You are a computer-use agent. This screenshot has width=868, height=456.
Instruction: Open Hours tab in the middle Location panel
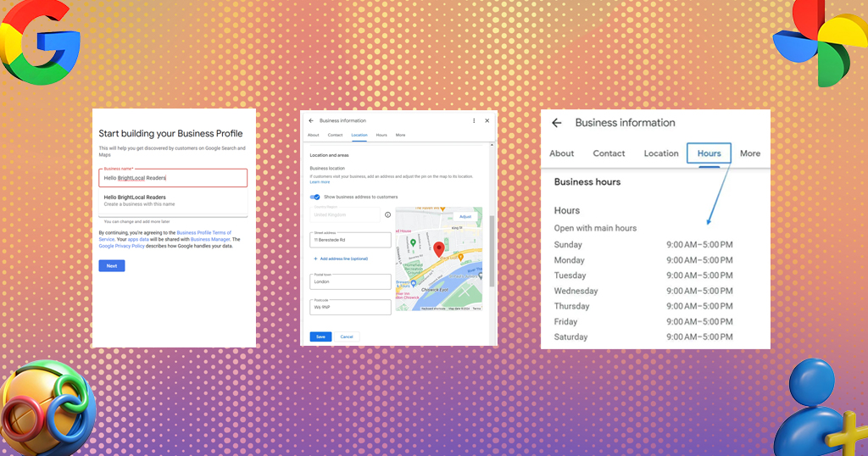(381, 135)
